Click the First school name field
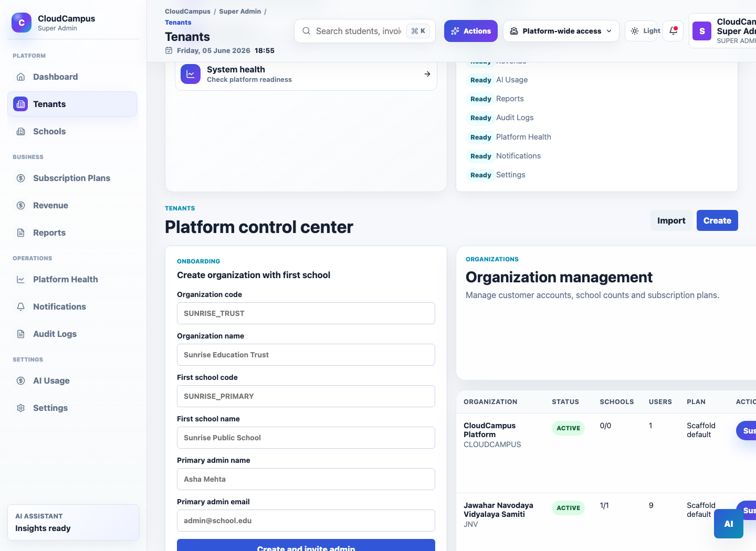The height and width of the screenshot is (551, 756). (x=306, y=438)
